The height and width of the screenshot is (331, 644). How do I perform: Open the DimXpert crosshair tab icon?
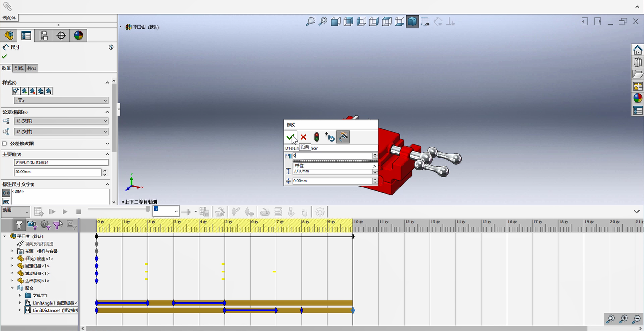pos(61,35)
